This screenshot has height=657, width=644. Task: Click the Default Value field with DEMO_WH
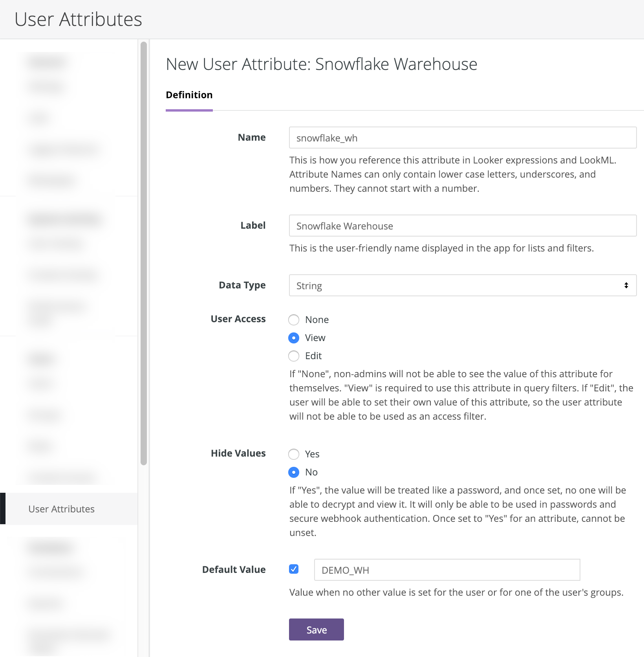447,570
